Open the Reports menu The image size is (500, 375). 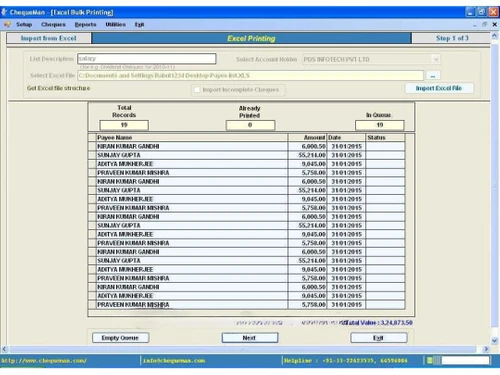85,25
